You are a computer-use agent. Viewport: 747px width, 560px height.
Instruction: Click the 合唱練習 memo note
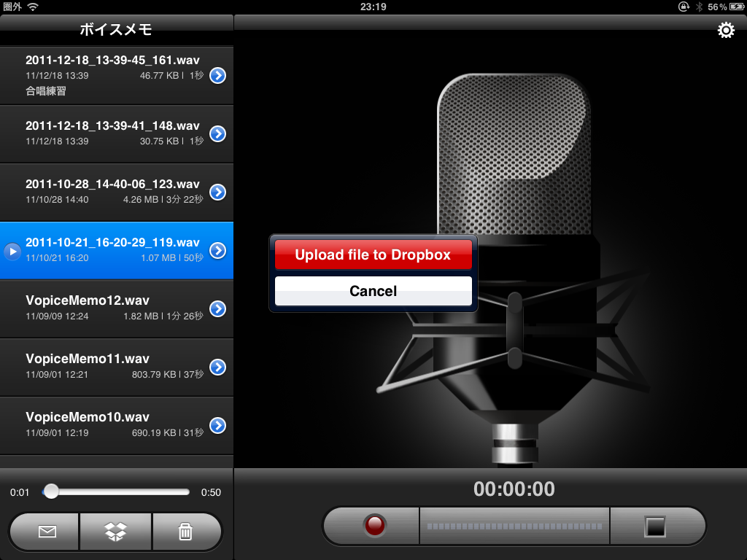point(46,91)
